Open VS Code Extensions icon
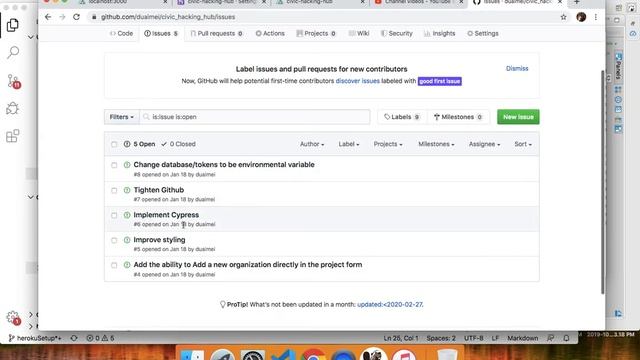 coord(13,136)
